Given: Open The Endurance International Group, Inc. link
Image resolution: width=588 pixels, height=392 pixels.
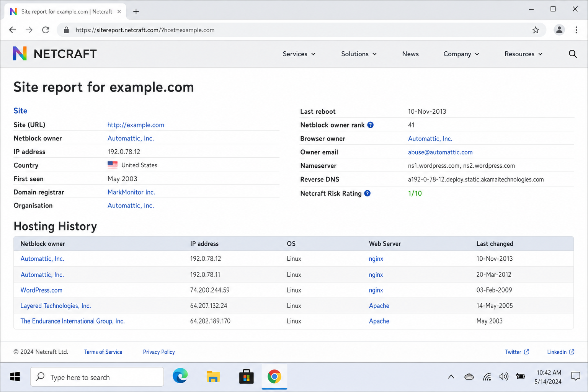Looking at the screenshot, I should pyautogui.click(x=73, y=321).
